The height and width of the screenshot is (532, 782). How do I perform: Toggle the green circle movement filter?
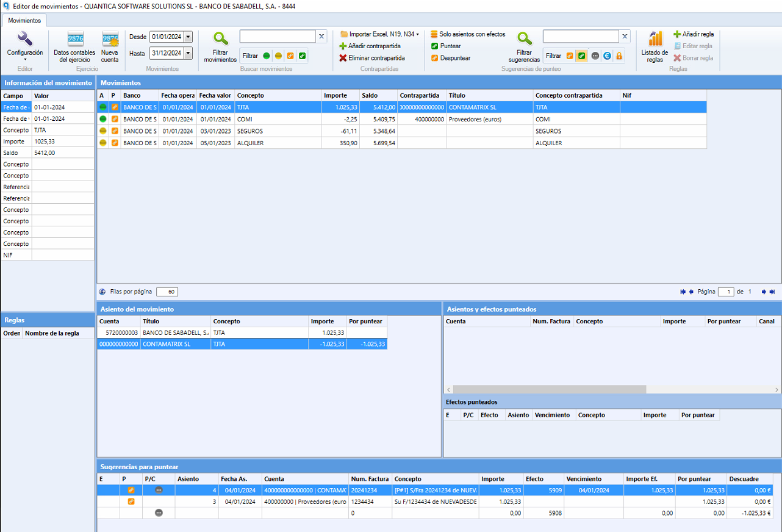coord(267,56)
